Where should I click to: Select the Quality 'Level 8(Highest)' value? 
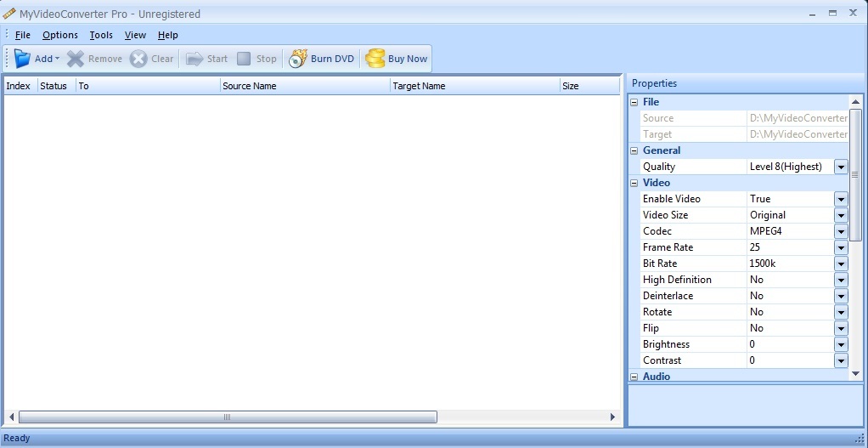pos(786,167)
